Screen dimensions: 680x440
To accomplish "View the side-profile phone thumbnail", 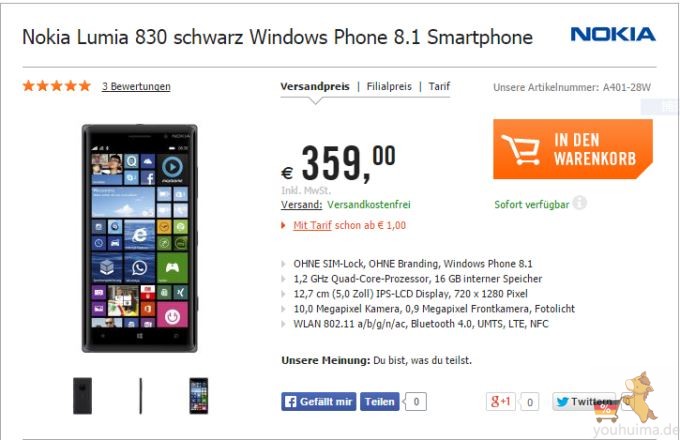I will click(x=141, y=396).
